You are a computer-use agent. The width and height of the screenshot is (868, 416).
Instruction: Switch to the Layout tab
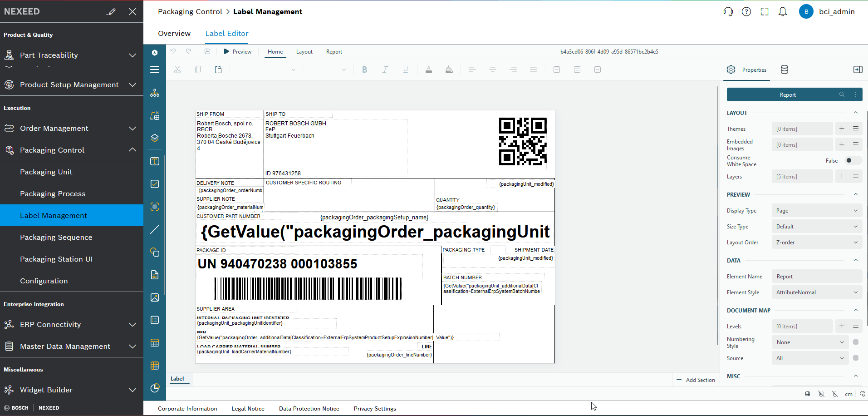click(x=304, y=51)
